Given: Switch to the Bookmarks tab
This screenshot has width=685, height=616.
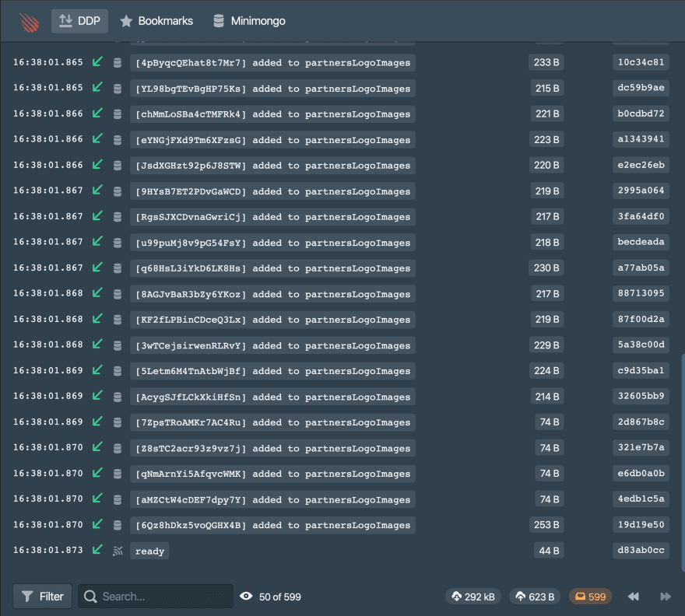Looking at the screenshot, I should [156, 21].
